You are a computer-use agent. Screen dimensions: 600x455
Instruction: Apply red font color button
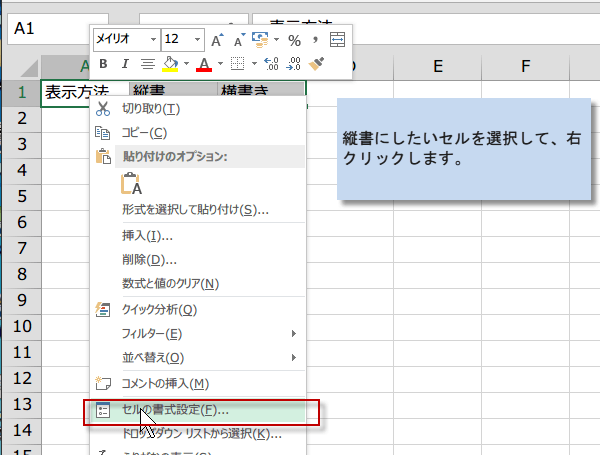tap(204, 64)
